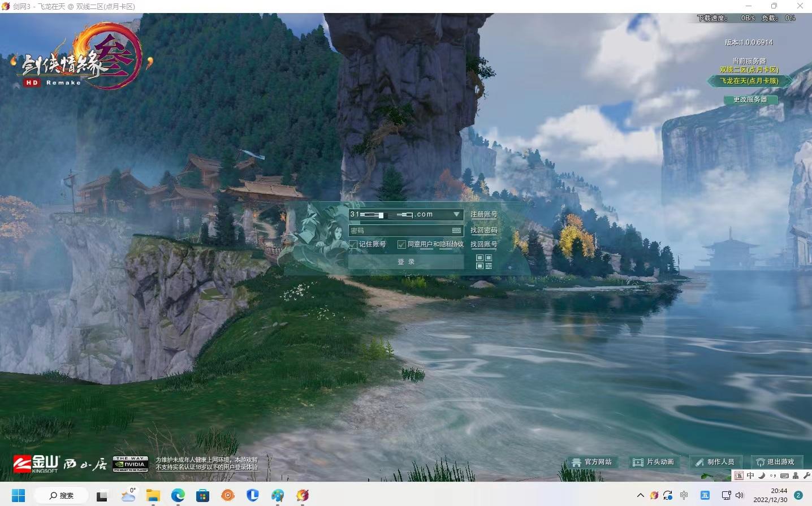Open the 找回账号 link

[484, 244]
